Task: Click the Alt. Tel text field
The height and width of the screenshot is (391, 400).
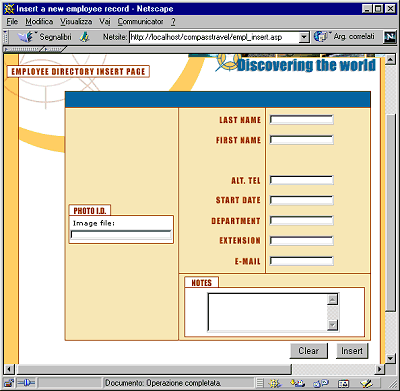Action: tap(301, 180)
